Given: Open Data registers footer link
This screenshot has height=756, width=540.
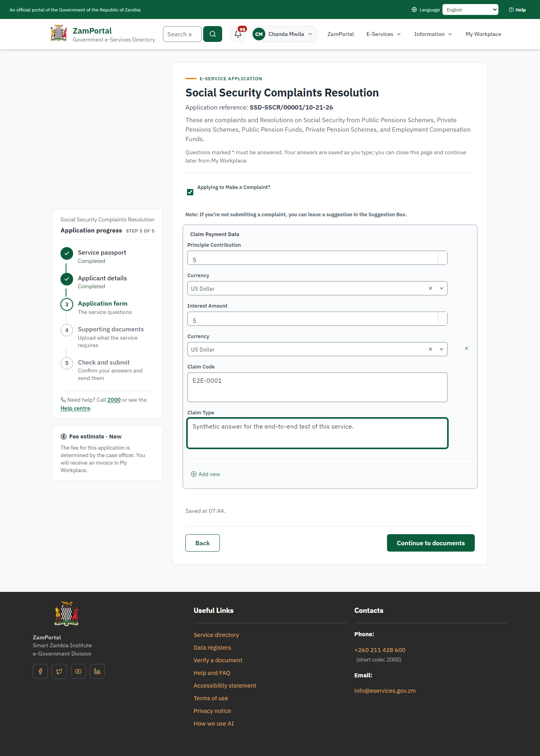Looking at the screenshot, I should (212, 648).
